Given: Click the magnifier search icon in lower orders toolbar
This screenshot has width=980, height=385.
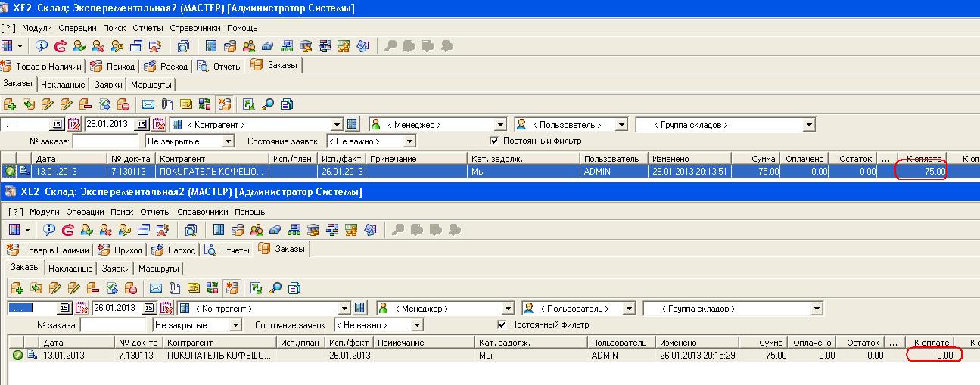Looking at the screenshot, I should click(276, 287).
